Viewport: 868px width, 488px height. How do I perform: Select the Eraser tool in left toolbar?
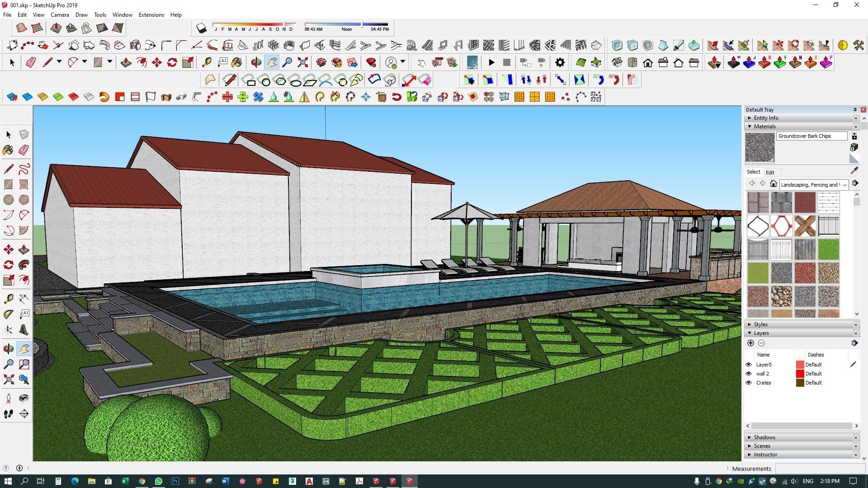(24, 150)
